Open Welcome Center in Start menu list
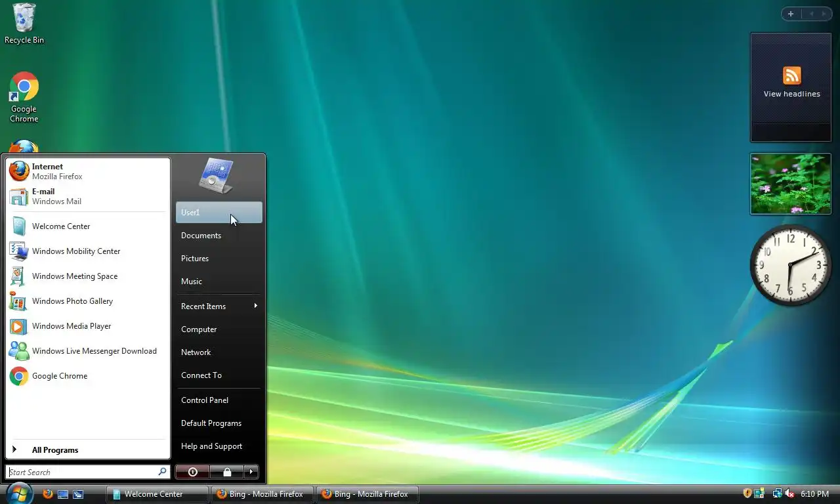Screen dimensions: 840x504 pyautogui.click(x=88, y=226)
